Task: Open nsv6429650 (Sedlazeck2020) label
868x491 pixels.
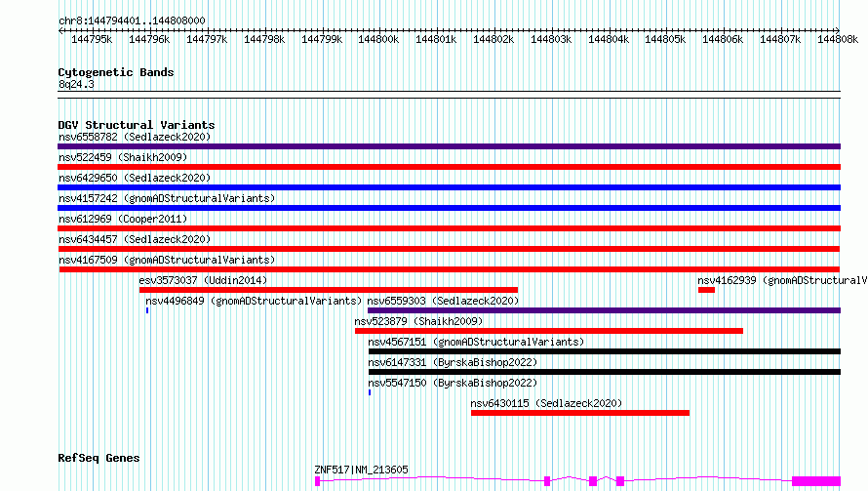Action: click(x=135, y=178)
